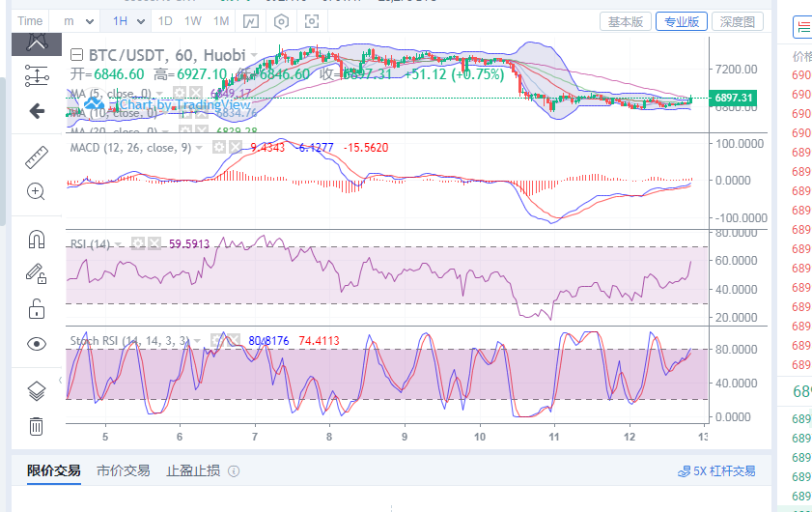The width and height of the screenshot is (812, 512).
Task: Expand Stoch RSI indicator dropdown arrow
Action: [197, 341]
